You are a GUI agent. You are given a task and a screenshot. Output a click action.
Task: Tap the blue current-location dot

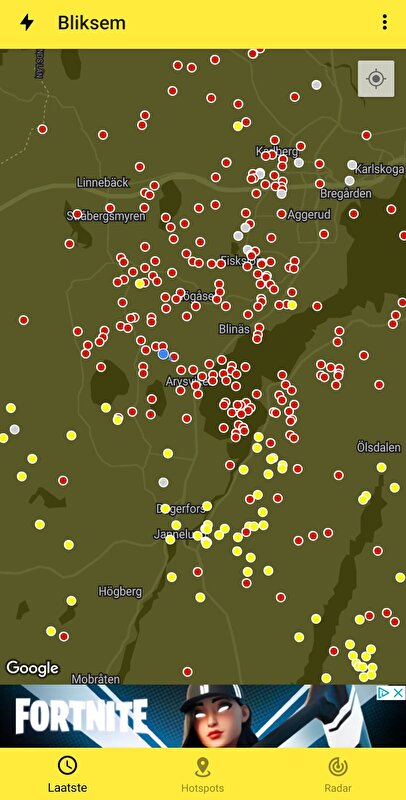tap(163, 354)
